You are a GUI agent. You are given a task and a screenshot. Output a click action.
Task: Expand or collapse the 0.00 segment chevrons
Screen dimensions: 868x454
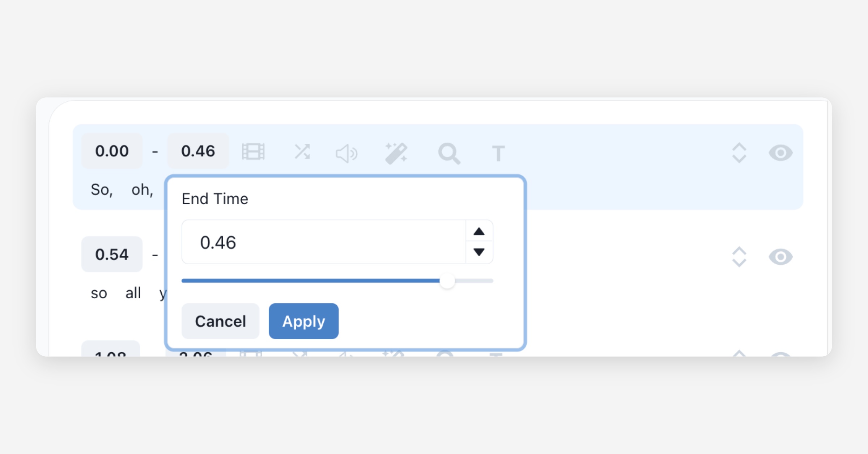click(x=739, y=153)
